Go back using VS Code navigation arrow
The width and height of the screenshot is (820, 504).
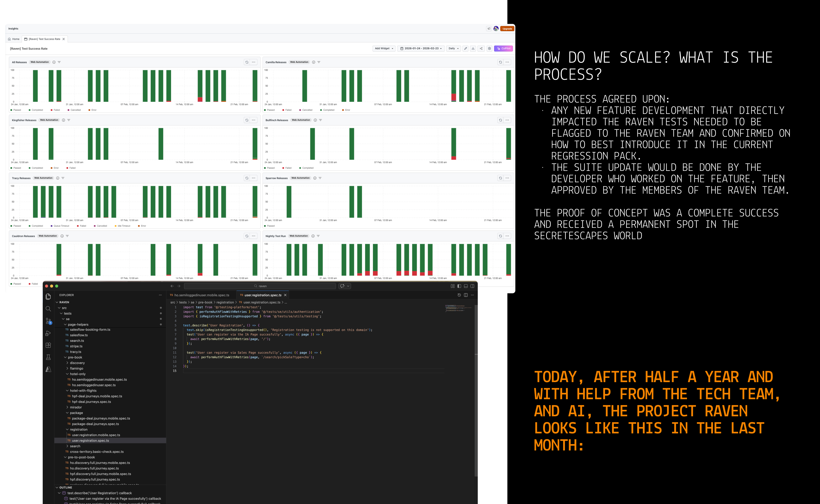(x=172, y=286)
